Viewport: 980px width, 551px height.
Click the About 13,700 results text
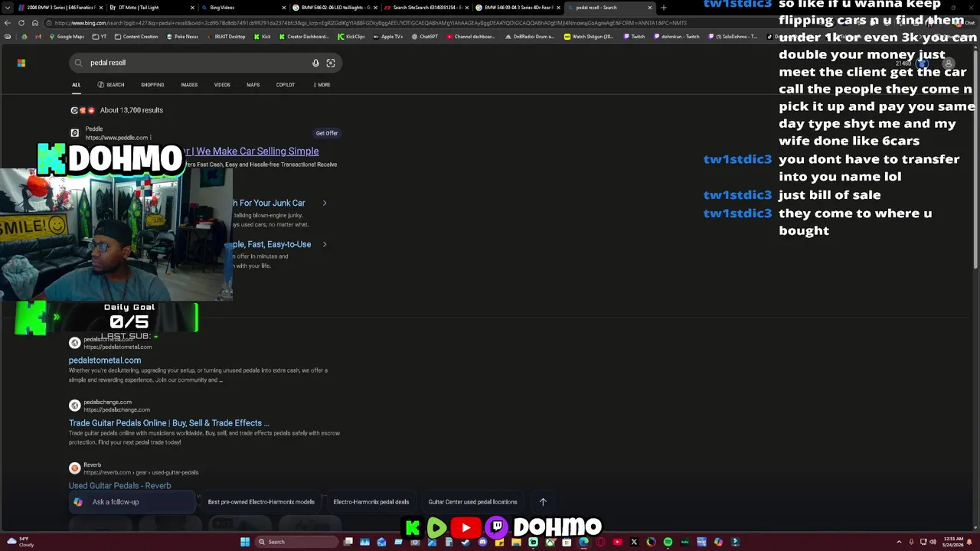click(x=132, y=110)
